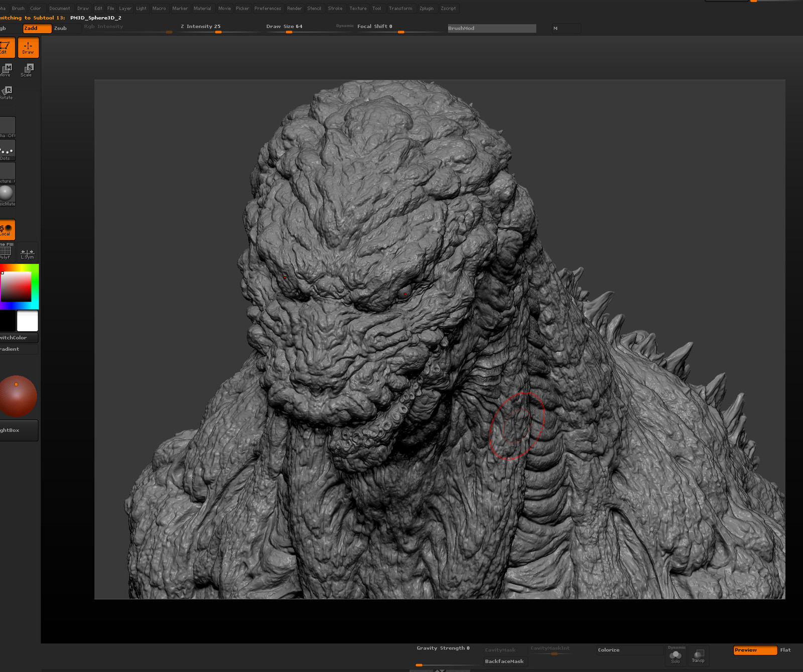Open the Texture menu
The height and width of the screenshot is (672, 803).
coord(358,9)
